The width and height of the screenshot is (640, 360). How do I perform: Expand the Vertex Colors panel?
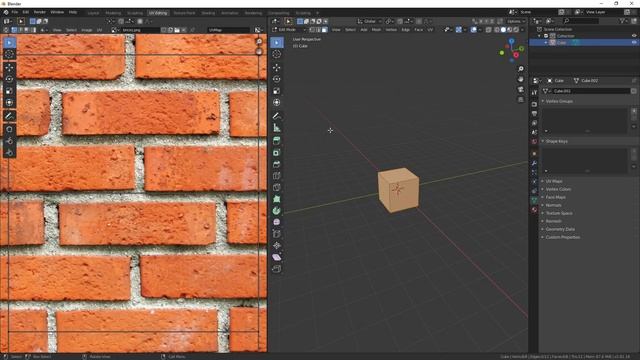558,189
